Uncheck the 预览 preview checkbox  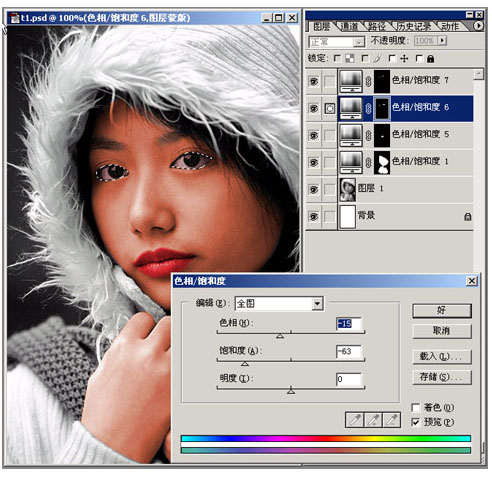click(x=415, y=422)
